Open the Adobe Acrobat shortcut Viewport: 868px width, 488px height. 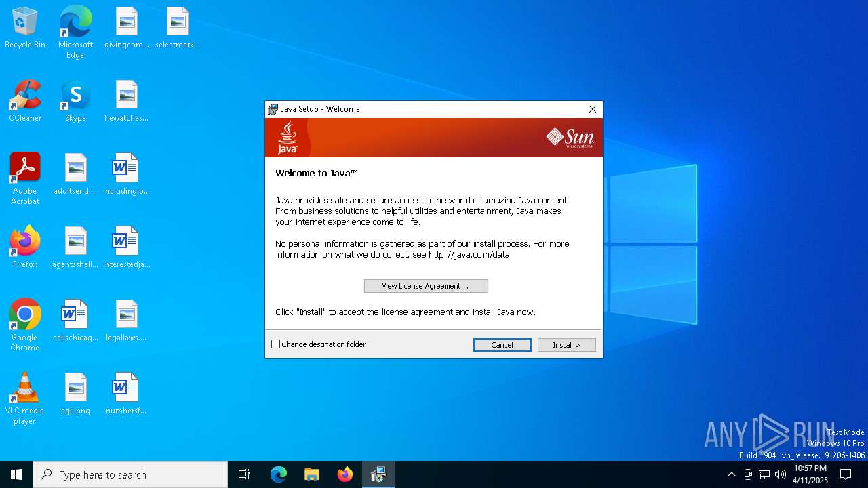pyautogui.click(x=25, y=179)
